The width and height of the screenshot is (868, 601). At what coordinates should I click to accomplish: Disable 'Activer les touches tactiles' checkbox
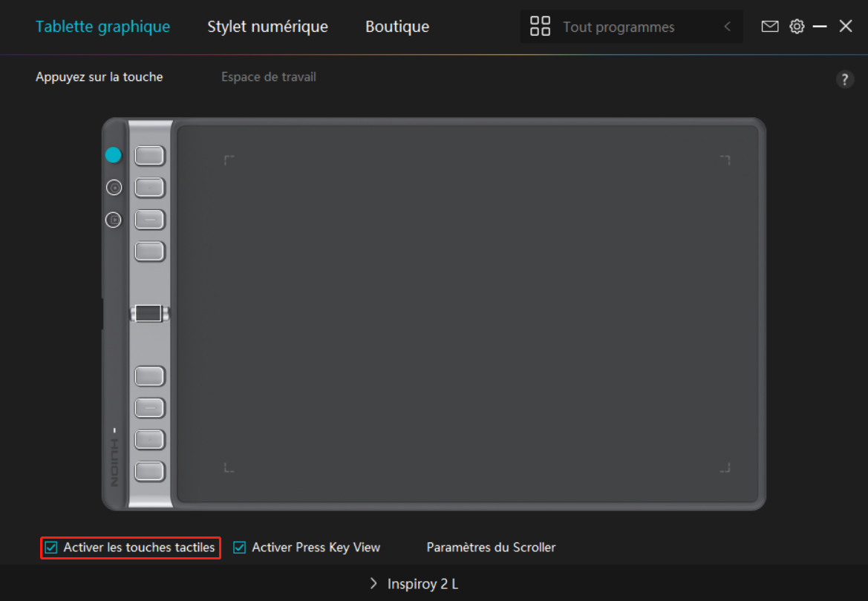(51, 548)
